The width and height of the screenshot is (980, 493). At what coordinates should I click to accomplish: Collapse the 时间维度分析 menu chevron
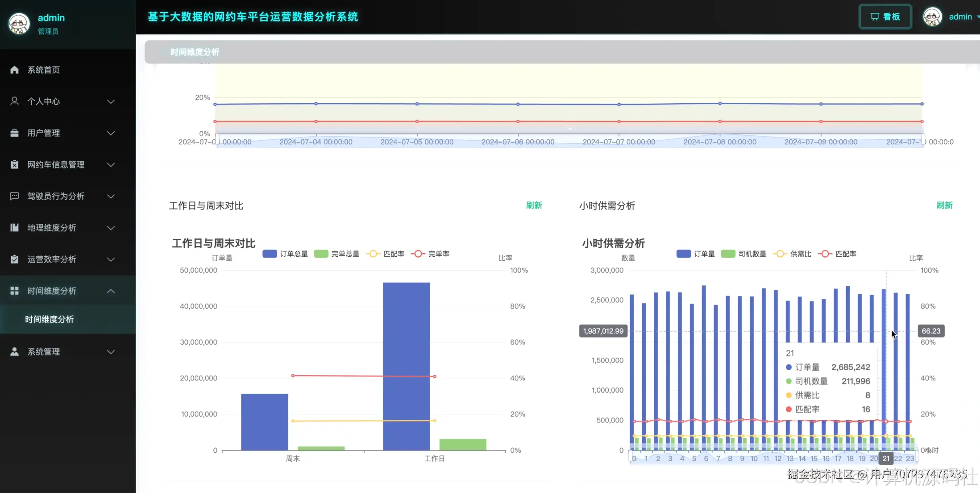click(x=111, y=291)
